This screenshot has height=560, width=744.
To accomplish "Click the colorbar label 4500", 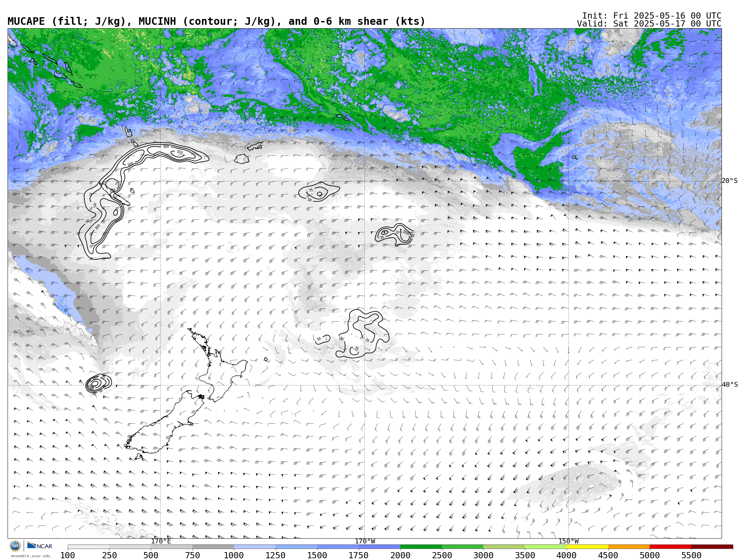I will pyautogui.click(x=608, y=555).
